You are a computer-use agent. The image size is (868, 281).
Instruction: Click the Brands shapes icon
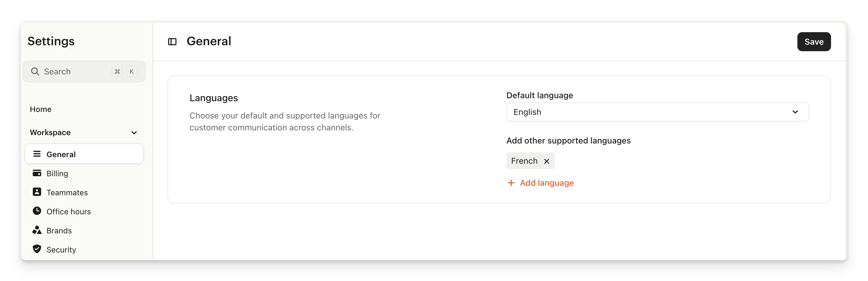coord(37,230)
